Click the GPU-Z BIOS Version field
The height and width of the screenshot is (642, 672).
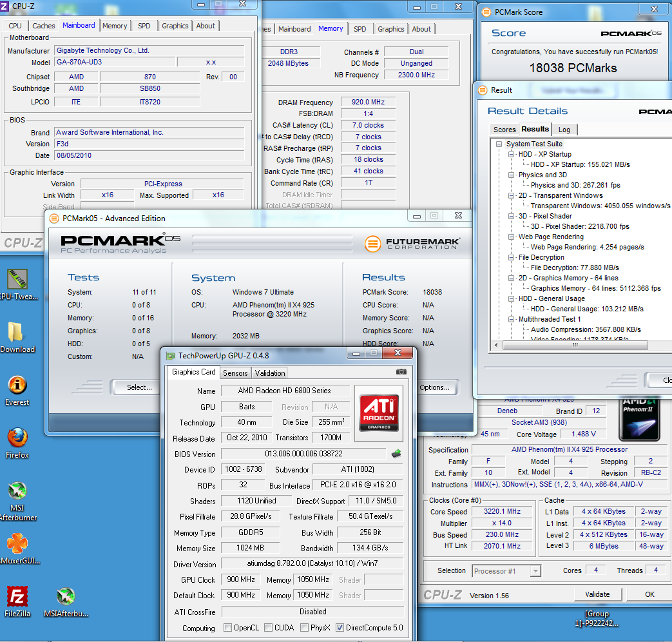304,453
